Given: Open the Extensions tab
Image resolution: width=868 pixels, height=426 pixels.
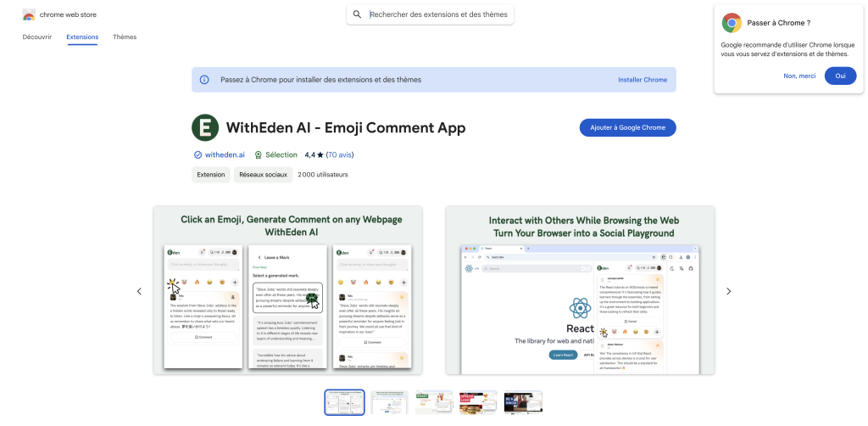Looking at the screenshot, I should pos(82,37).
